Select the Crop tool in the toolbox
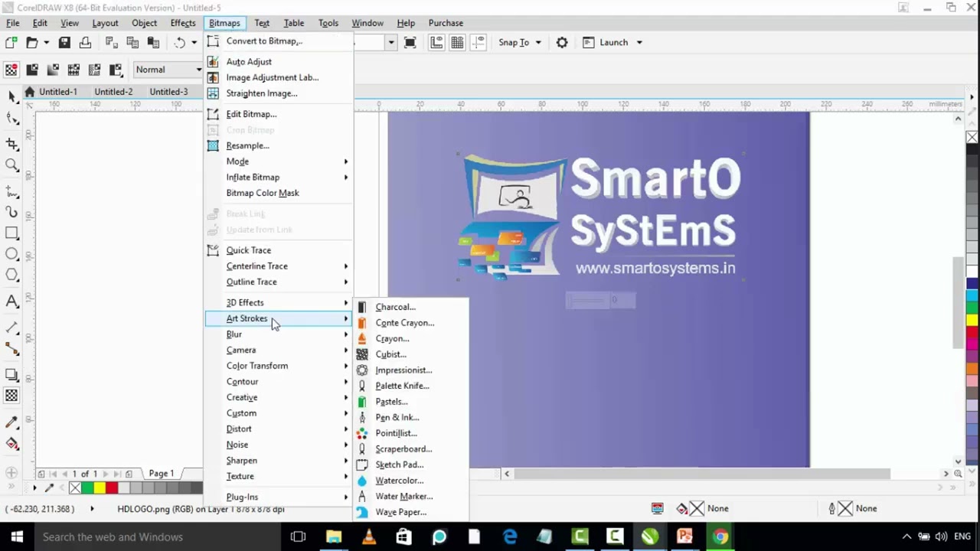Screen dimensions: 980x551 (11, 144)
